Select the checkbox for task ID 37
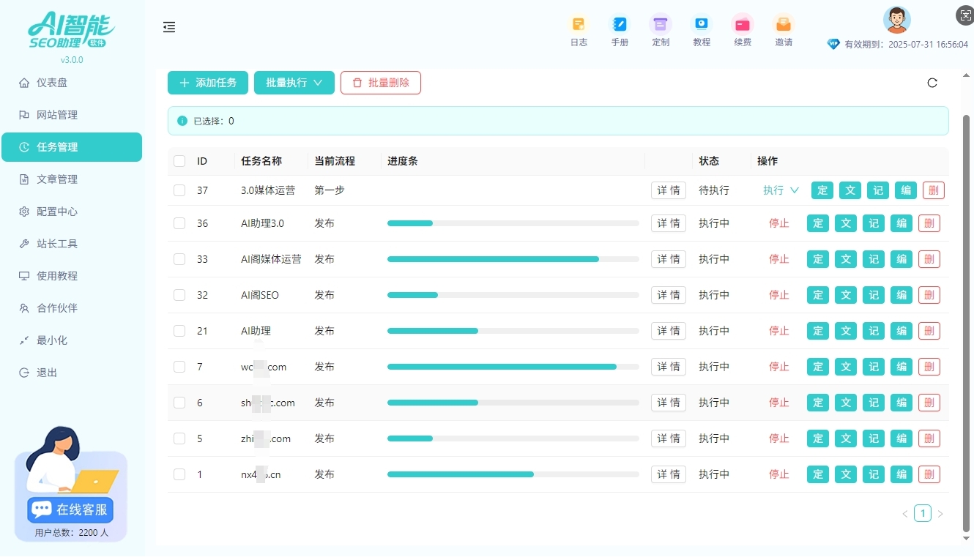The height and width of the screenshot is (560, 974). 179,190
